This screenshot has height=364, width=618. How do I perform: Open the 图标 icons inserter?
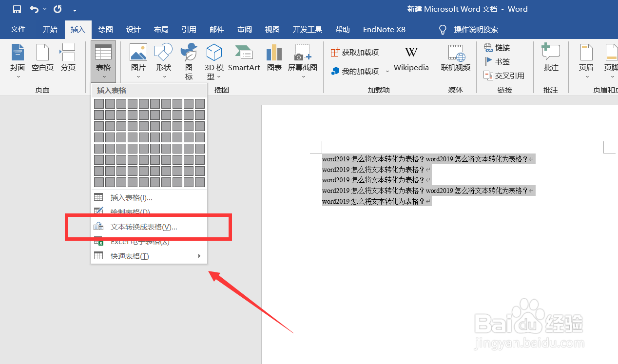pos(189,61)
